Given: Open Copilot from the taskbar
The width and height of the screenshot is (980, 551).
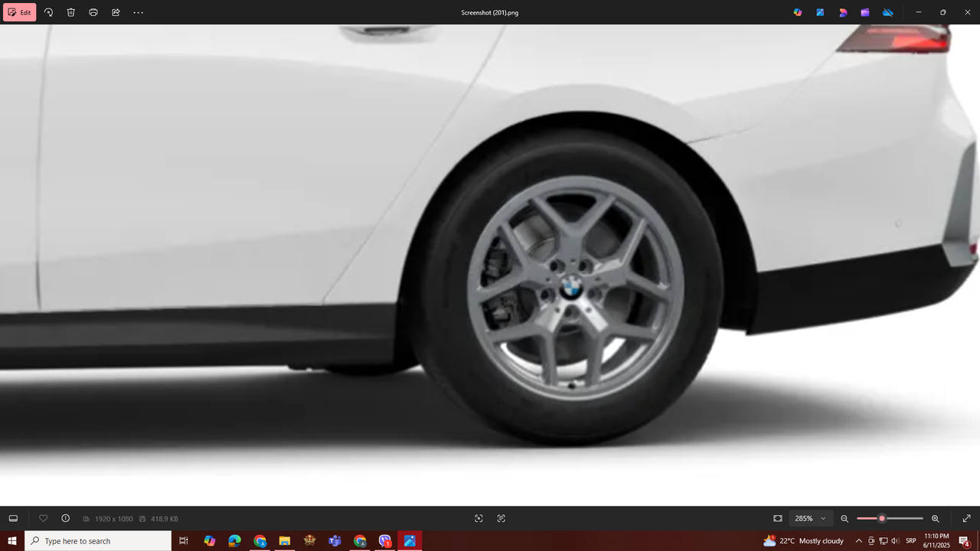Looking at the screenshot, I should pos(209,541).
